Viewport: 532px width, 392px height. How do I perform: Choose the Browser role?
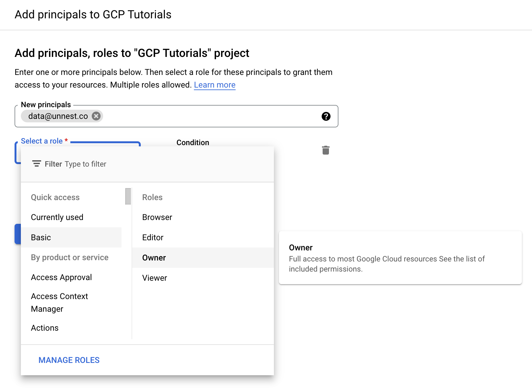[x=203, y=217]
